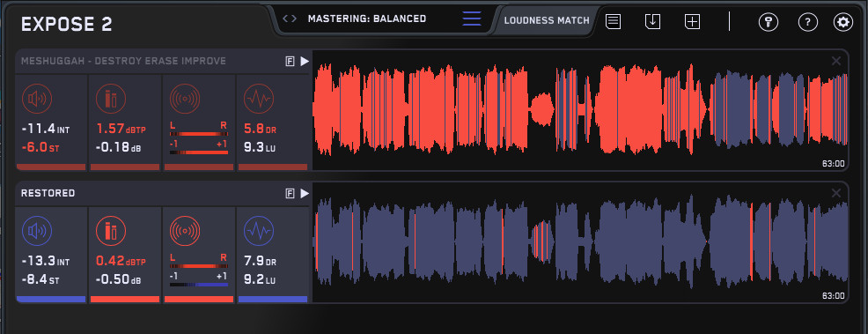This screenshot has width=868, height=334.
Task: Click the -13.3 INT loudness value
Action: (x=46, y=261)
